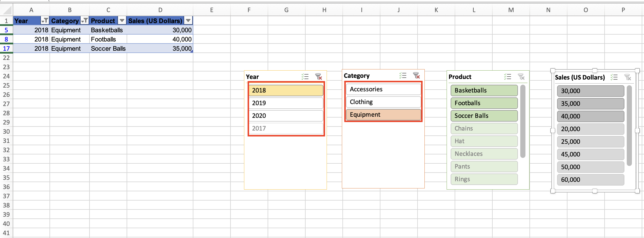Select 2017 in the Year slicer
Image resolution: width=644 pixels, height=238 pixels.
[286, 128]
